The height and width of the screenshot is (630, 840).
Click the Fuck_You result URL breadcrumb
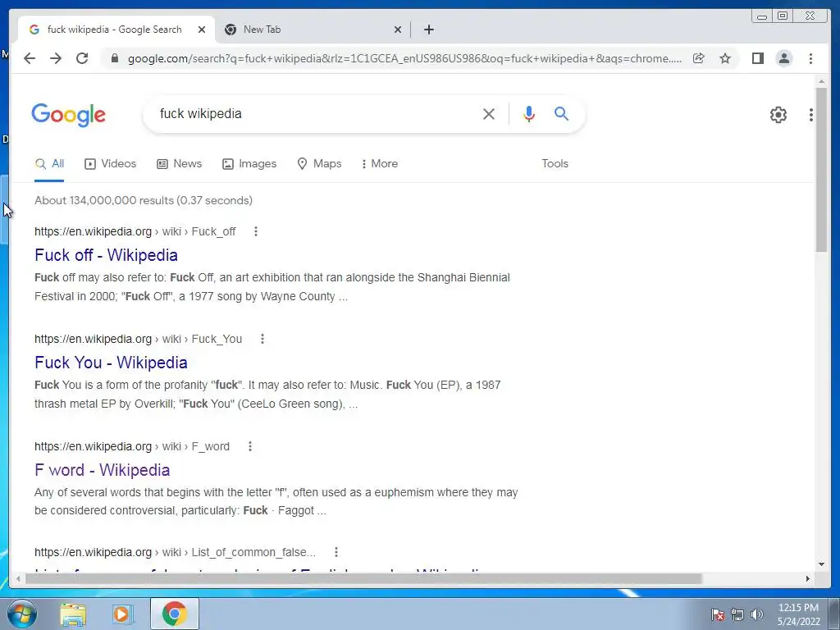(x=138, y=339)
